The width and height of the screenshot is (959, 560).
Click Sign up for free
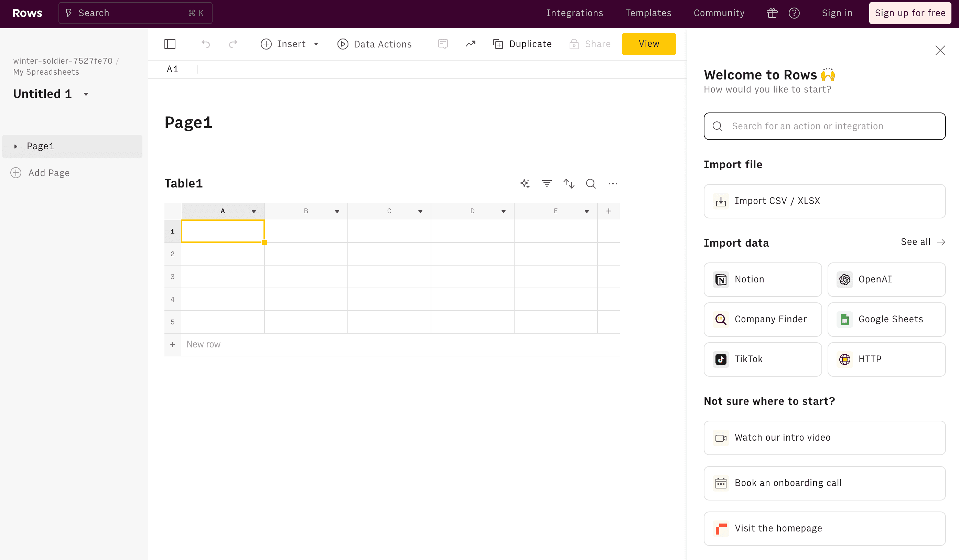coord(909,12)
